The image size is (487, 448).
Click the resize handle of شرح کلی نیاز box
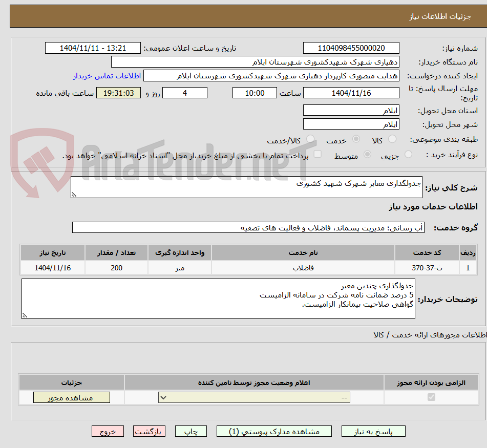pos(74,195)
